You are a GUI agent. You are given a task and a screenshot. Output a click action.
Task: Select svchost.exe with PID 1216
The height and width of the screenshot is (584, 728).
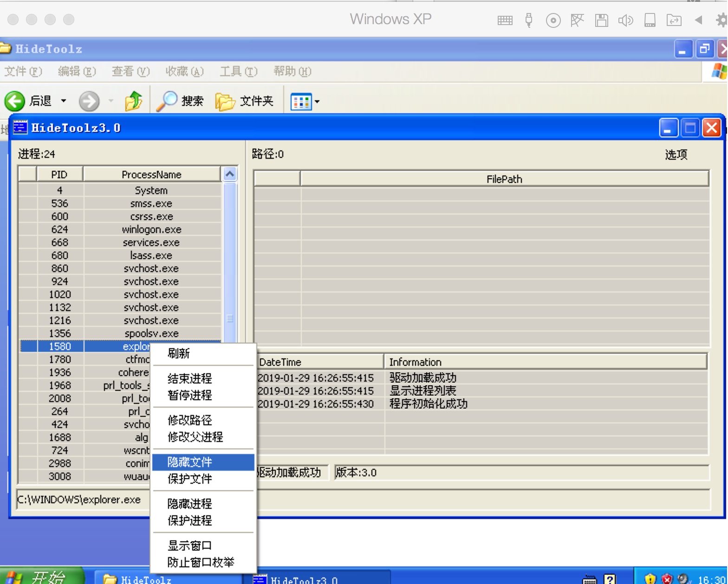(x=120, y=320)
